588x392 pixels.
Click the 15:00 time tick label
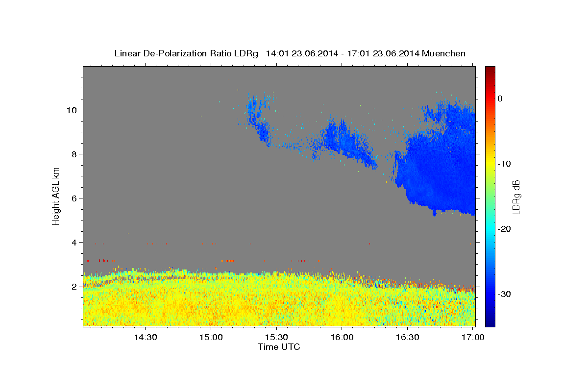click(x=211, y=338)
